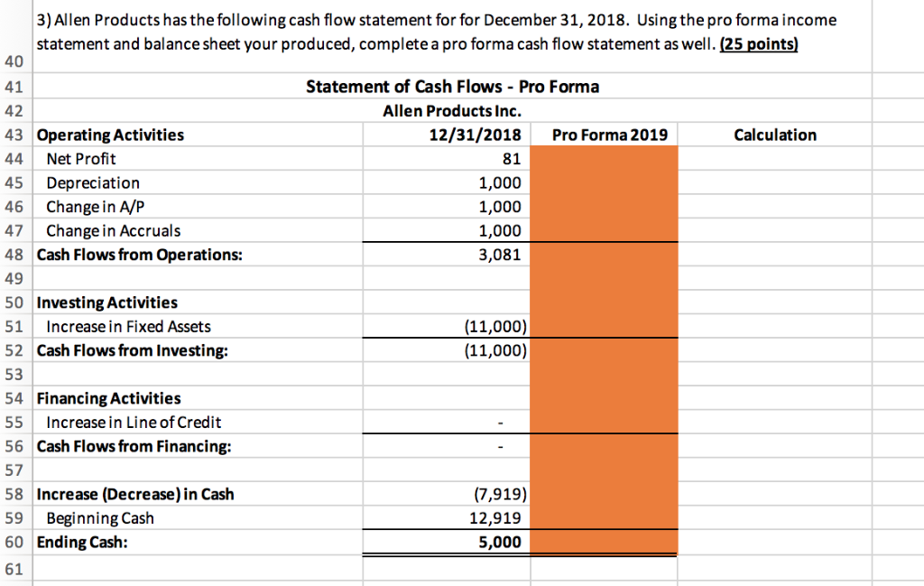Click 'Increase (Decrease) in Cash' label
The image size is (924, 586).
tap(135, 494)
